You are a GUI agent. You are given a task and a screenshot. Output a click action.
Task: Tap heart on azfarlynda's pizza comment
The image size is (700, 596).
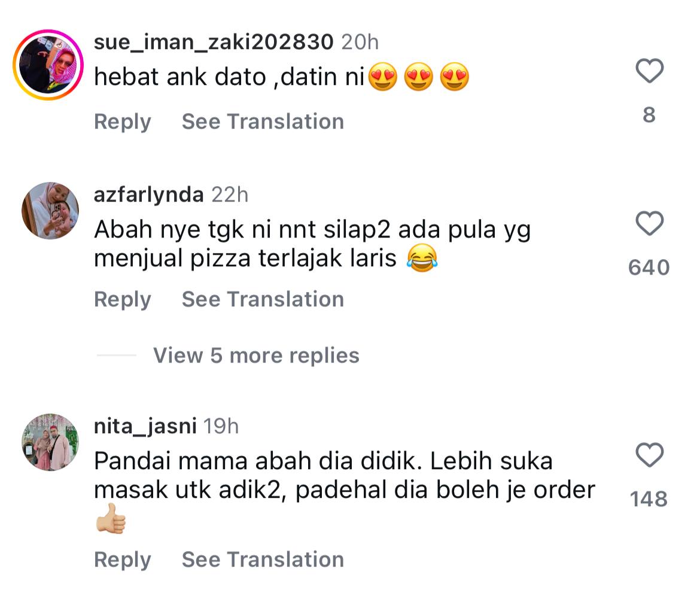coord(649,224)
